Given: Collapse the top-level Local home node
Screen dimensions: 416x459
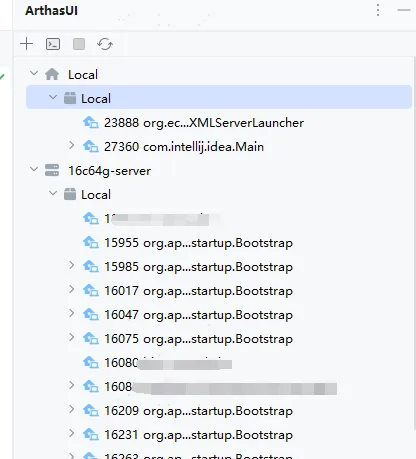Looking at the screenshot, I should point(34,73).
